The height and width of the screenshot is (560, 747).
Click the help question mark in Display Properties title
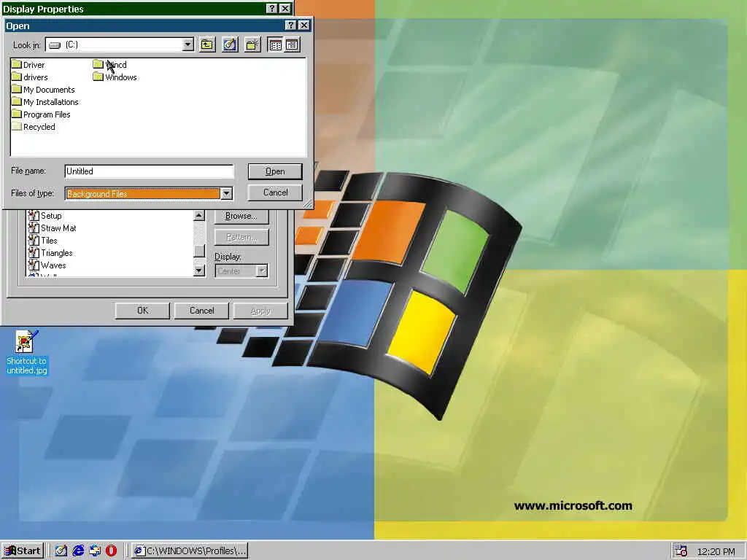[x=271, y=9]
